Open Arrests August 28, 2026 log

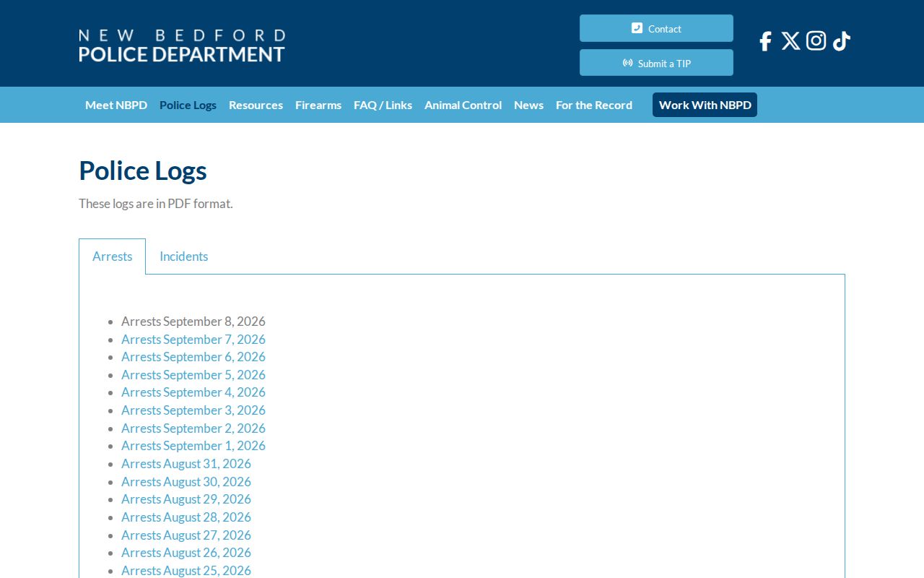[186, 517]
